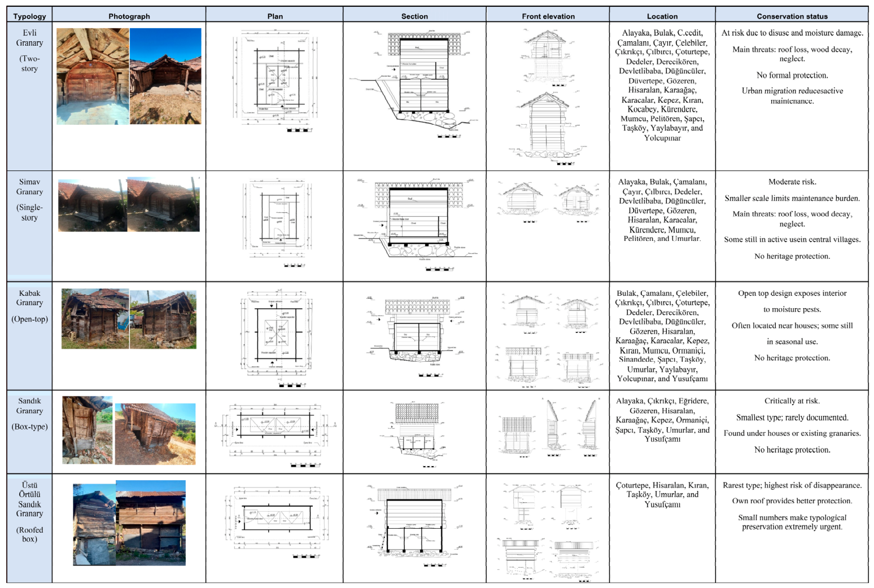The image size is (874, 588).
Task: Click "At risk due to disuse and moisture damage."
Action: coord(792,33)
